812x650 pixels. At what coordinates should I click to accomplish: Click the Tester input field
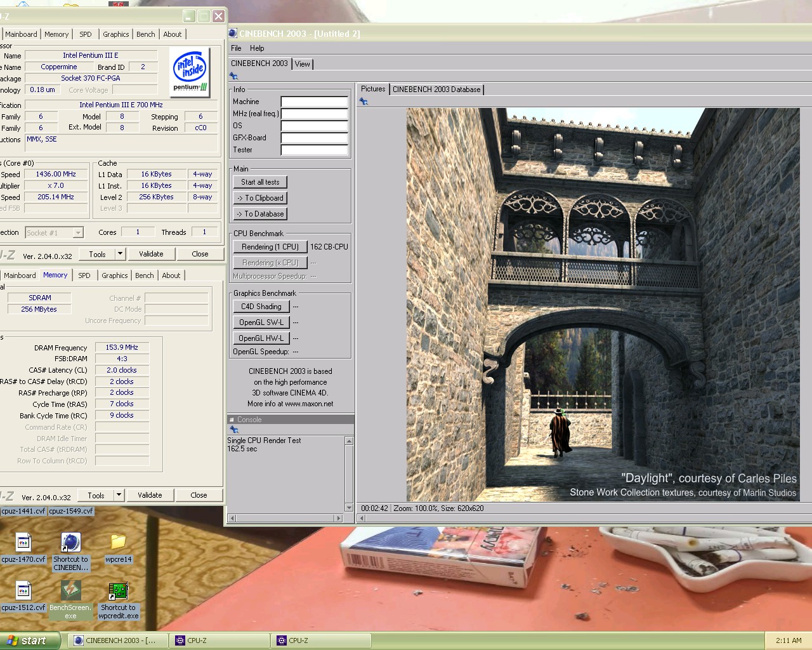tap(315, 150)
